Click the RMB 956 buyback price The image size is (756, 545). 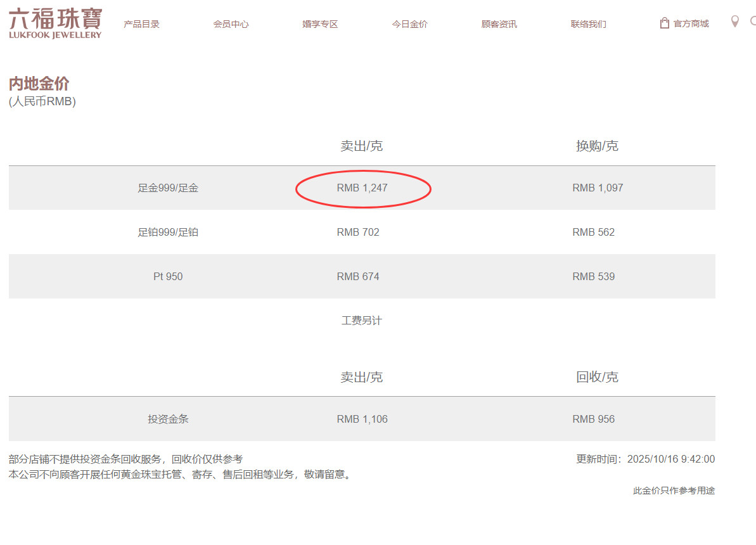click(593, 420)
